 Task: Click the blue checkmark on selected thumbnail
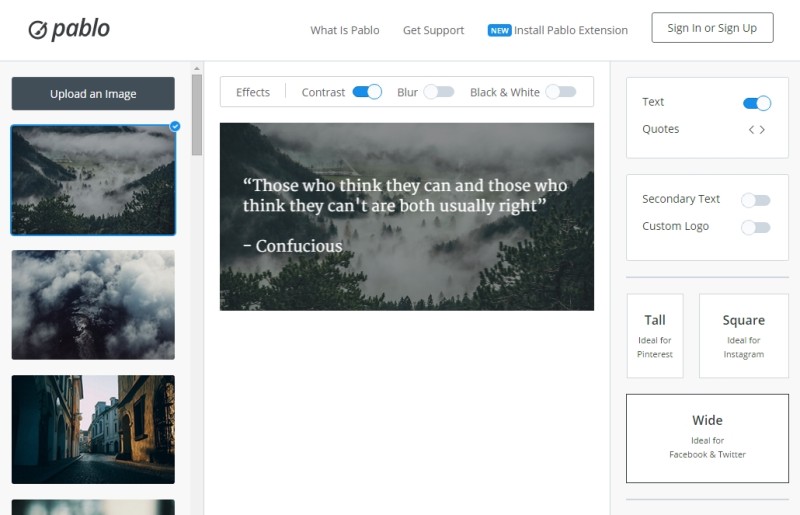pos(175,126)
